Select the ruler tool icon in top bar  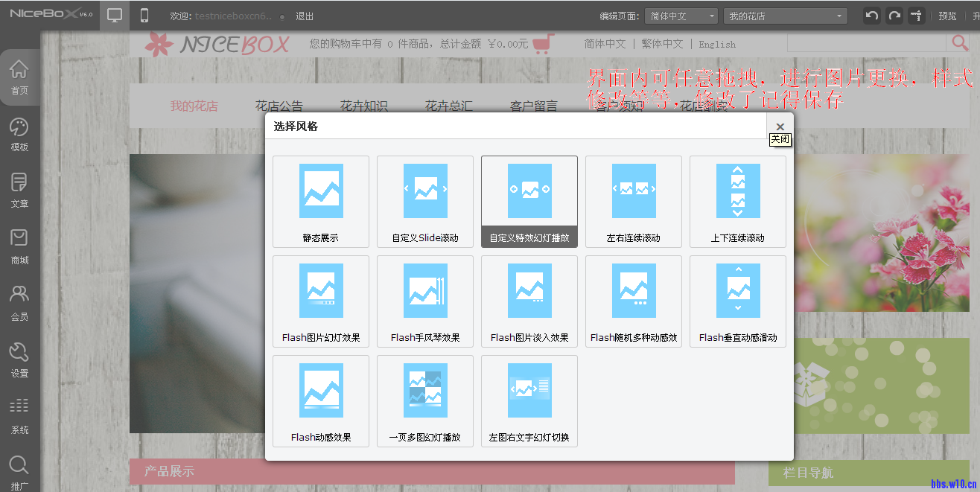(x=917, y=15)
